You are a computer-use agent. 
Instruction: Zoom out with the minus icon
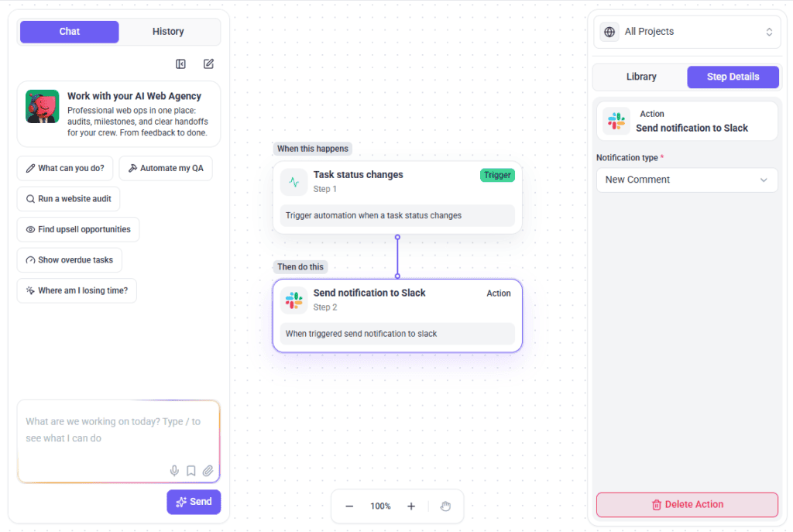[x=349, y=506]
